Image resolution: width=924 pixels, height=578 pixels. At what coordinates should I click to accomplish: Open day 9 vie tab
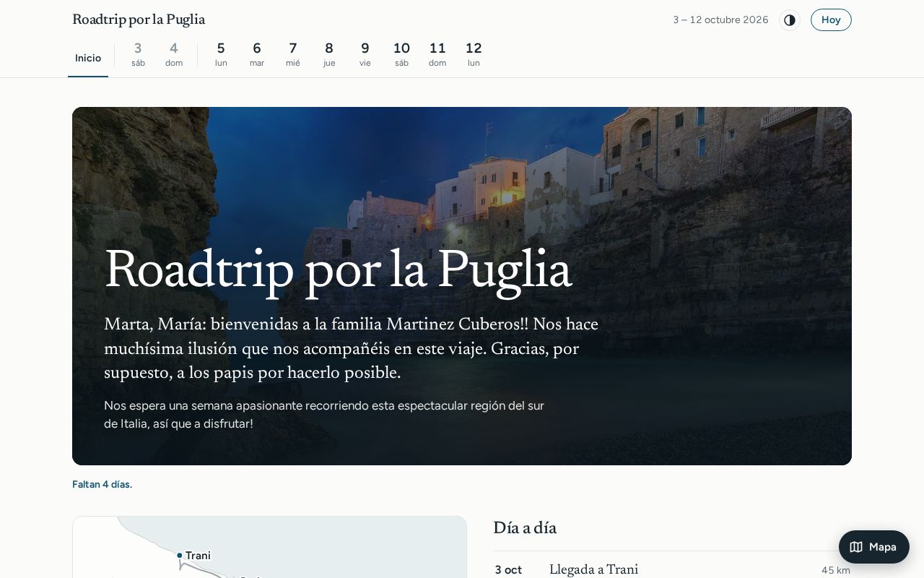point(365,54)
